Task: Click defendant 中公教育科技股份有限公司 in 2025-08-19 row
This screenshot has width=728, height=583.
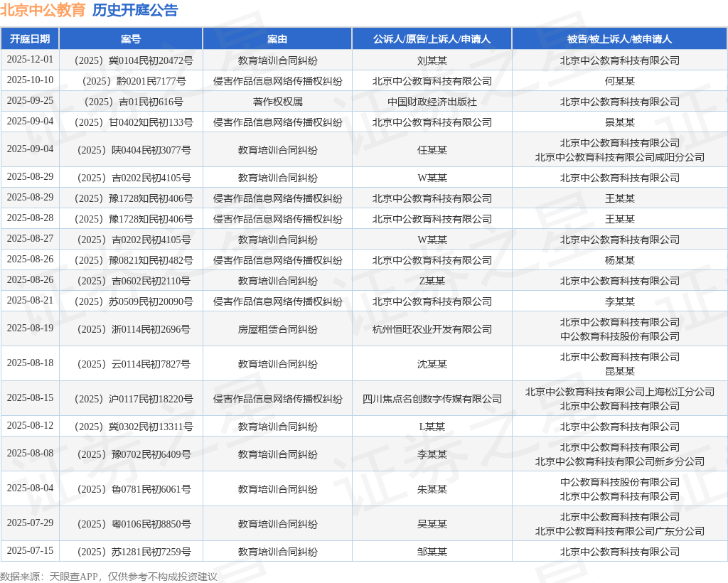Action: click(x=619, y=336)
